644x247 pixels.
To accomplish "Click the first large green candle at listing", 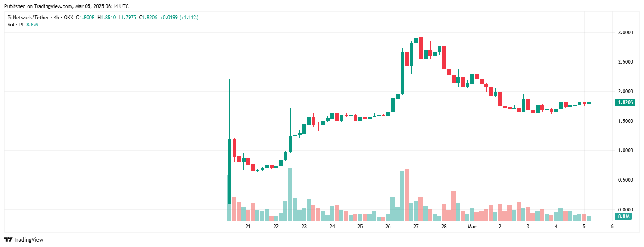I will [x=229, y=171].
